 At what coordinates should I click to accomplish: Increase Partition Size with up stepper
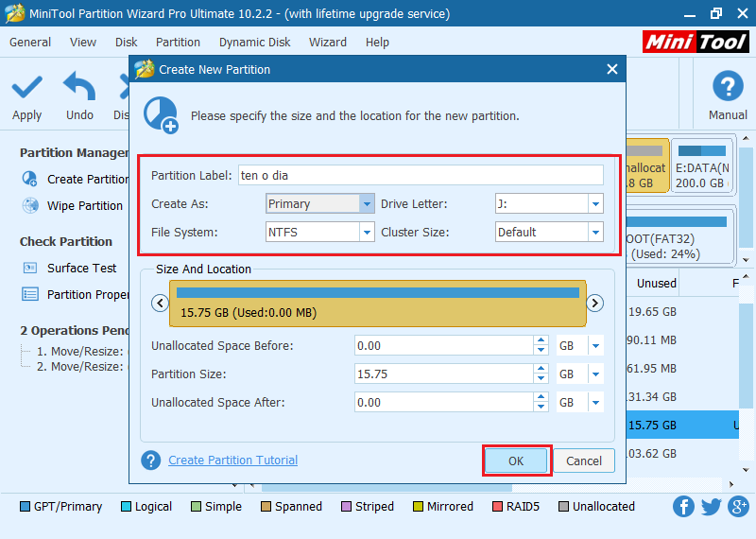pyautogui.click(x=541, y=369)
